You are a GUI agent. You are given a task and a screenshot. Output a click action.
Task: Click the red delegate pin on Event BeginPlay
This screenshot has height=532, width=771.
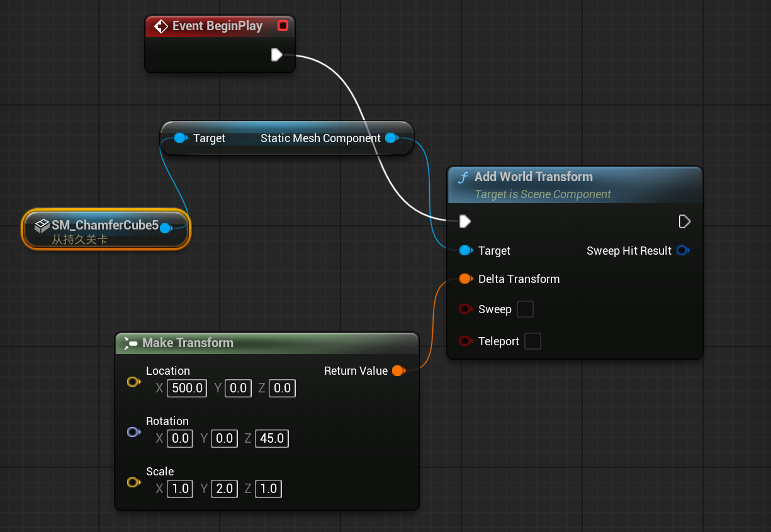(283, 26)
